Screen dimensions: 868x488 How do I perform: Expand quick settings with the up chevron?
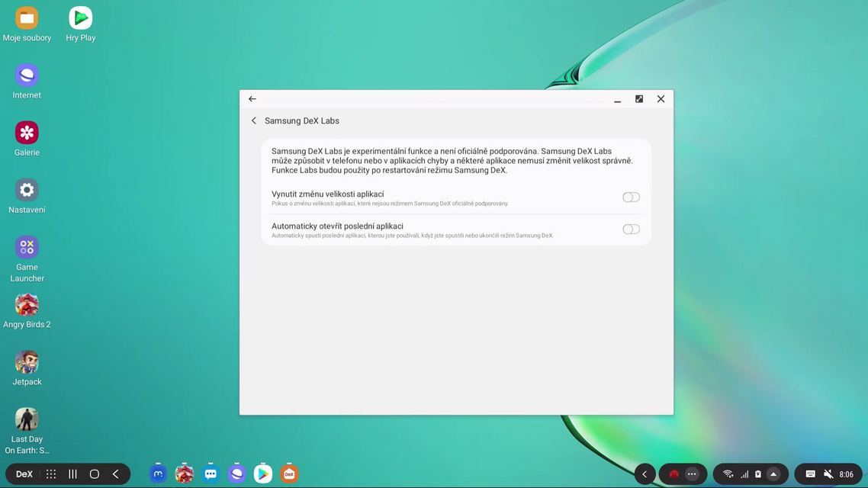tap(773, 474)
